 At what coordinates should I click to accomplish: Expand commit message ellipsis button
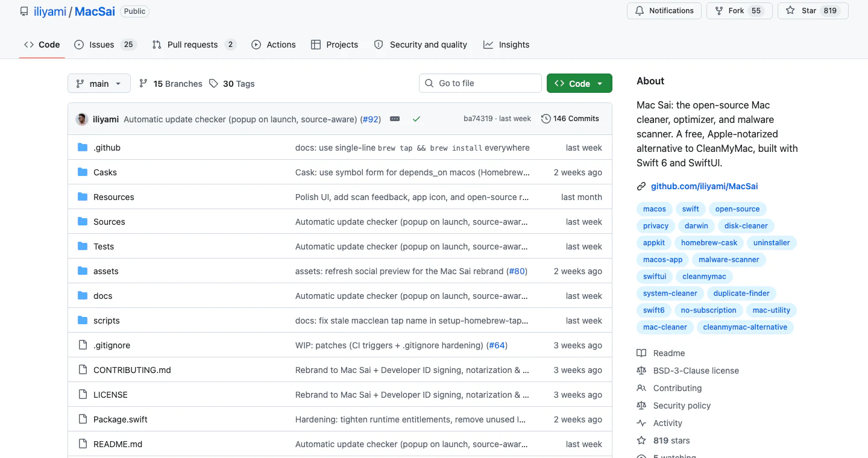(x=395, y=119)
